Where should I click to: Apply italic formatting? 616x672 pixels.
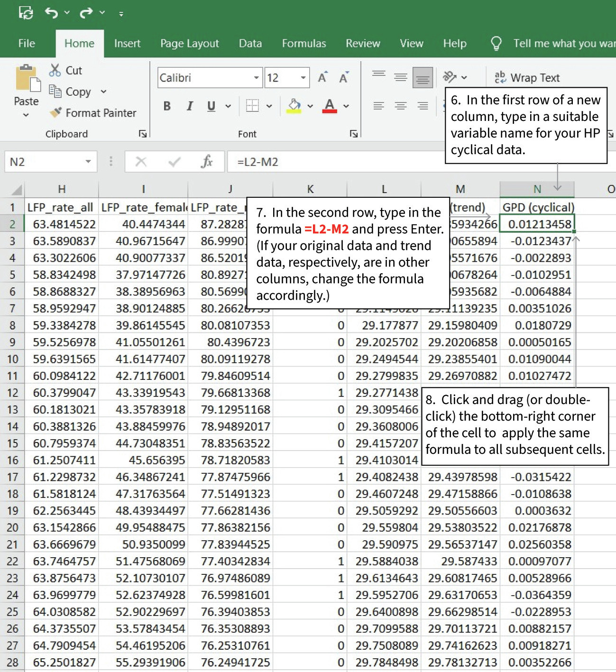[x=189, y=106]
